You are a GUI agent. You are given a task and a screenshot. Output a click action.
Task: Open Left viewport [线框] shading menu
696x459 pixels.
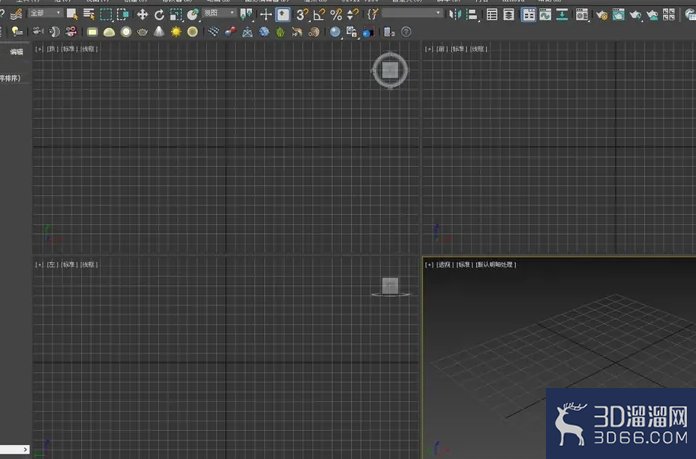89,265
